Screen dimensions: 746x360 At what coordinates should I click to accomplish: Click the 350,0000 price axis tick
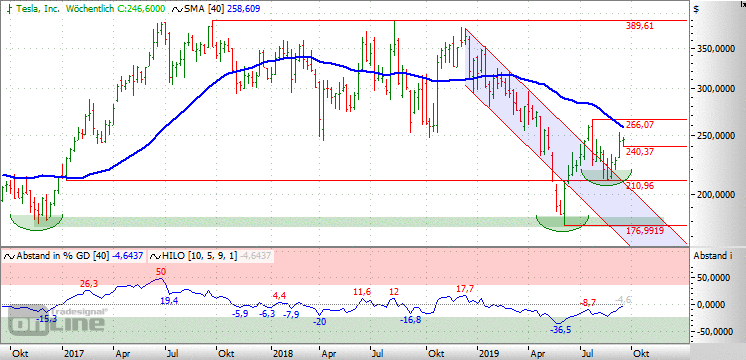point(717,49)
